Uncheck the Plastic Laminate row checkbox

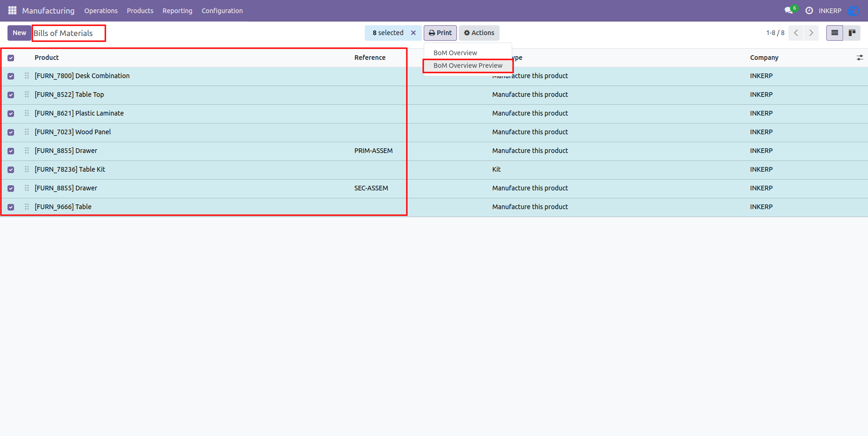(11, 114)
